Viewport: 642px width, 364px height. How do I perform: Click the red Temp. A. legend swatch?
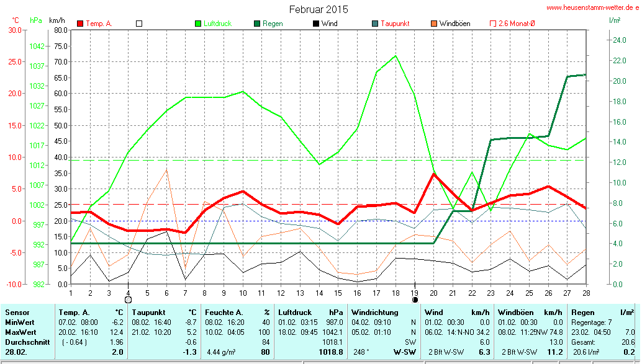tap(80, 24)
